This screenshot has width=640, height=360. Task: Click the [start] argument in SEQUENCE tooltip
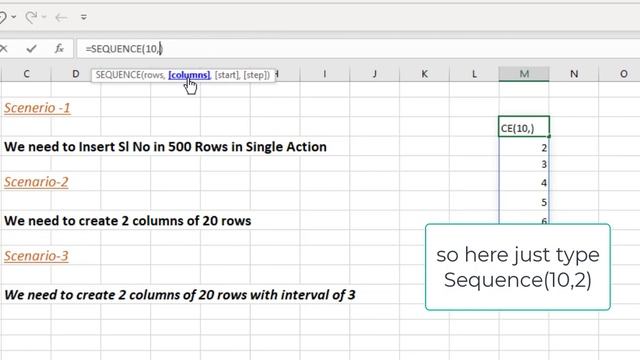click(x=227, y=75)
